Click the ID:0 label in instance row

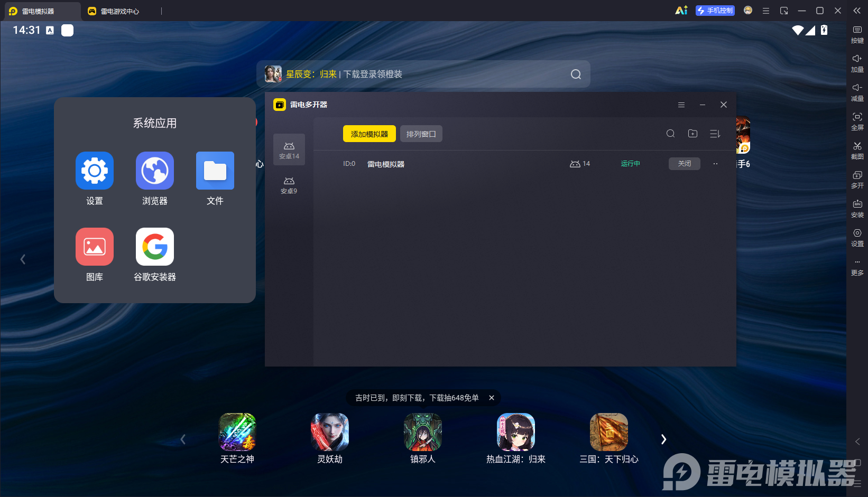(x=349, y=164)
